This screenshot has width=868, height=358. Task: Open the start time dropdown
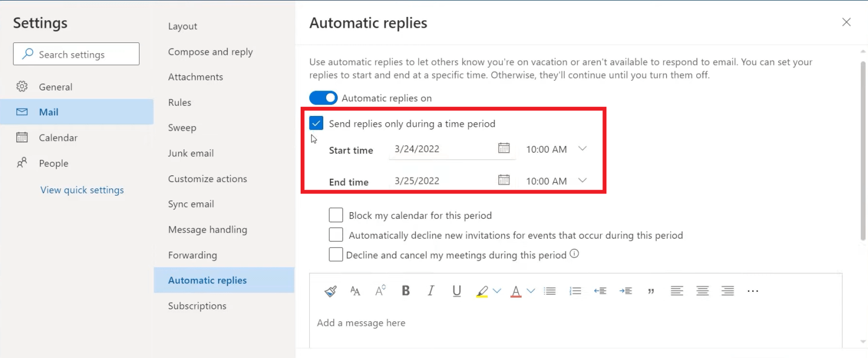pyautogui.click(x=582, y=149)
